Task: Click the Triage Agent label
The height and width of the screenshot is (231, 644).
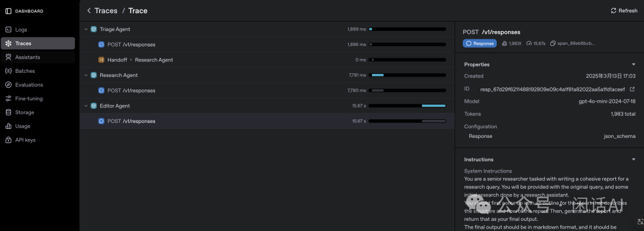Action: 115,29
